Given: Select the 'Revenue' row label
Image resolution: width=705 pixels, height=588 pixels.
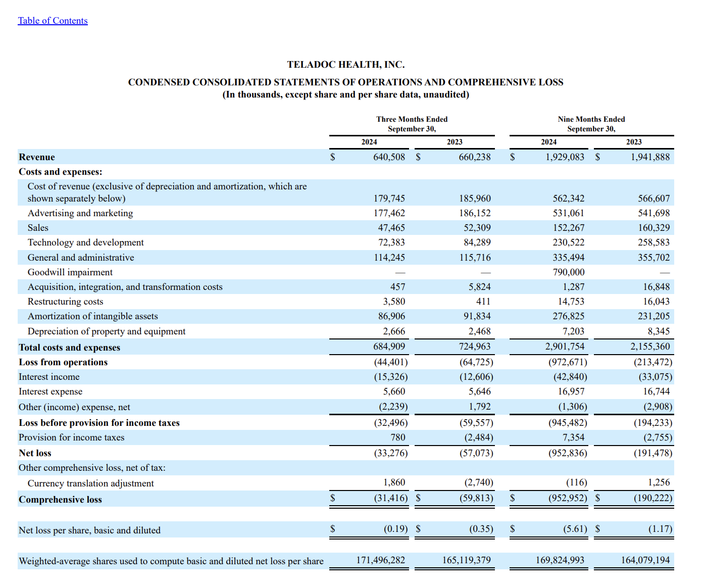Looking at the screenshot, I should [37, 157].
